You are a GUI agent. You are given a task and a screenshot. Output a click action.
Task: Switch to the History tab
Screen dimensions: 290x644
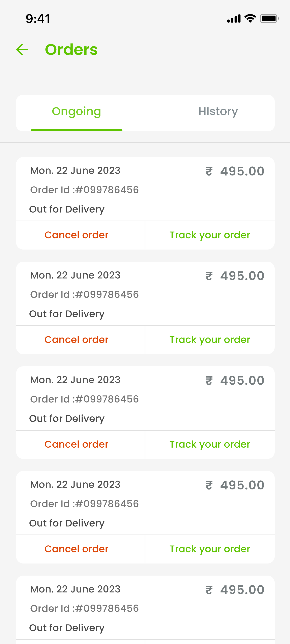pyautogui.click(x=218, y=111)
